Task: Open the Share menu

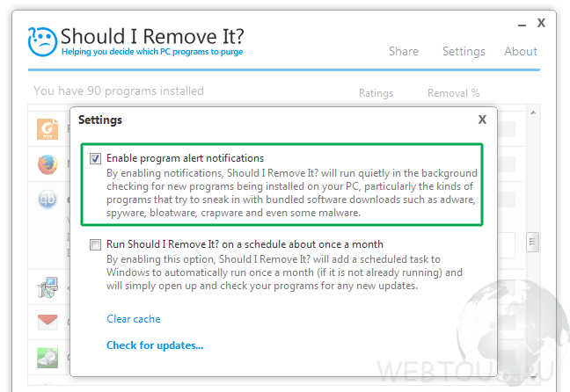Action: pyautogui.click(x=404, y=51)
